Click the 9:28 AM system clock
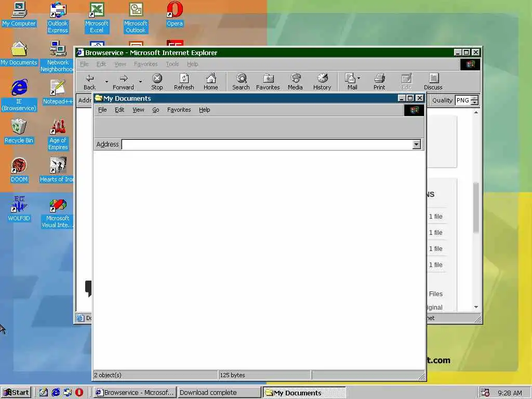 (x=510, y=393)
